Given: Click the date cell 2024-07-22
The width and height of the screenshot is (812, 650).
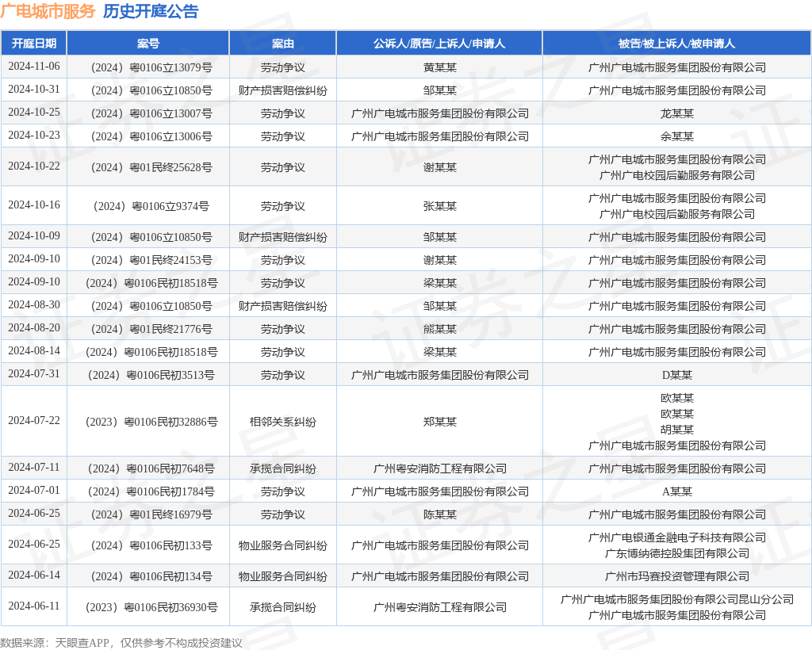Looking at the screenshot, I should tap(33, 421).
